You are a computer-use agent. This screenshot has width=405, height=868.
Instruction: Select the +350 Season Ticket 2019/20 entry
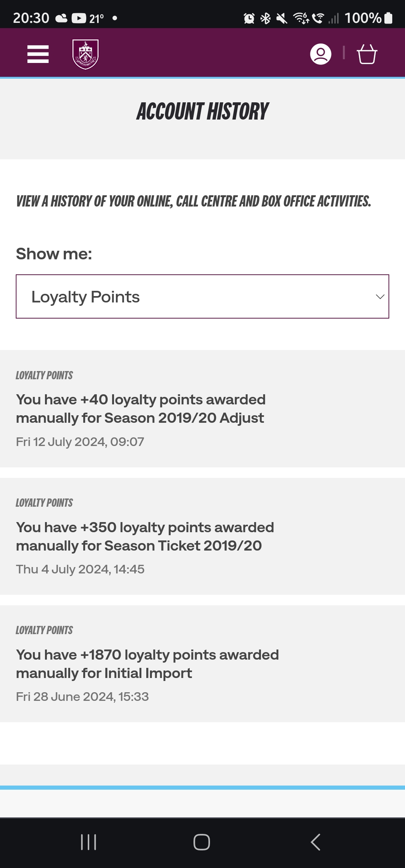tap(202, 536)
